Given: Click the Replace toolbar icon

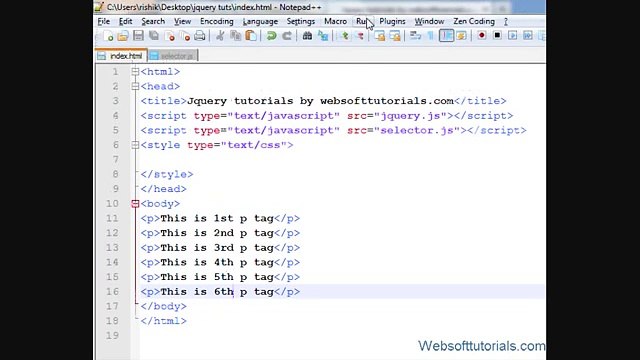Looking at the screenshot, I should [323, 36].
